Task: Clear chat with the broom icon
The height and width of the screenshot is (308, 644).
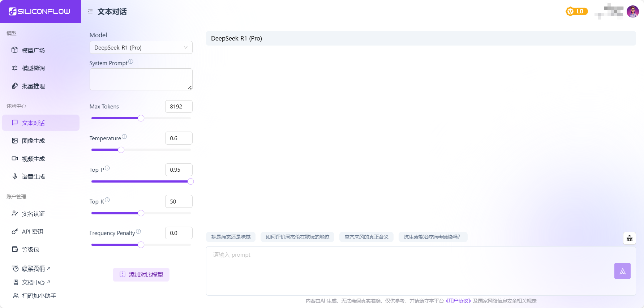Action: [630, 238]
